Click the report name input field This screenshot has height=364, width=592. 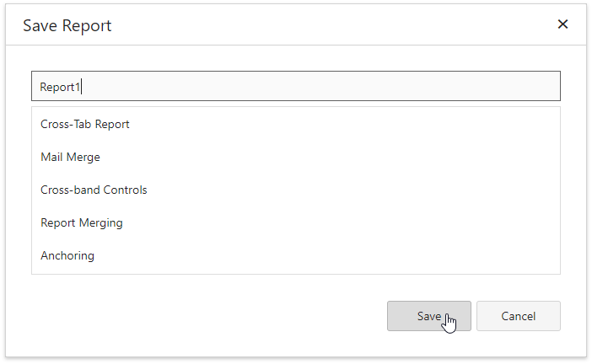[295, 86]
